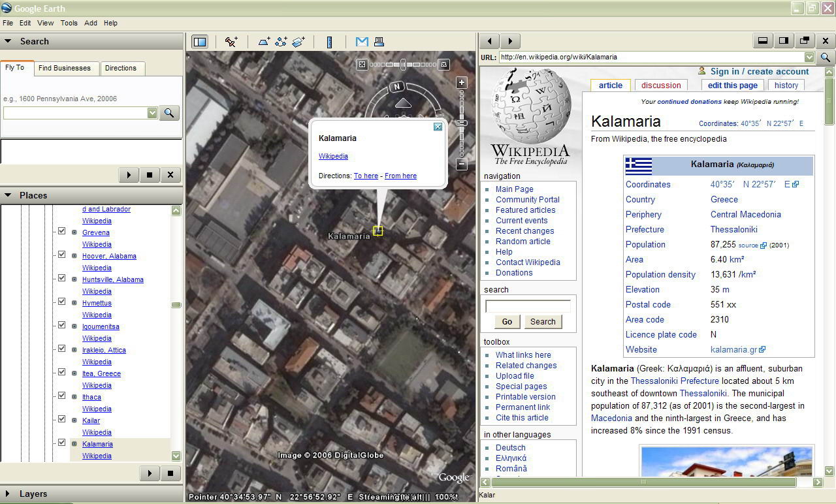Clear search results with X button

[x=170, y=175]
